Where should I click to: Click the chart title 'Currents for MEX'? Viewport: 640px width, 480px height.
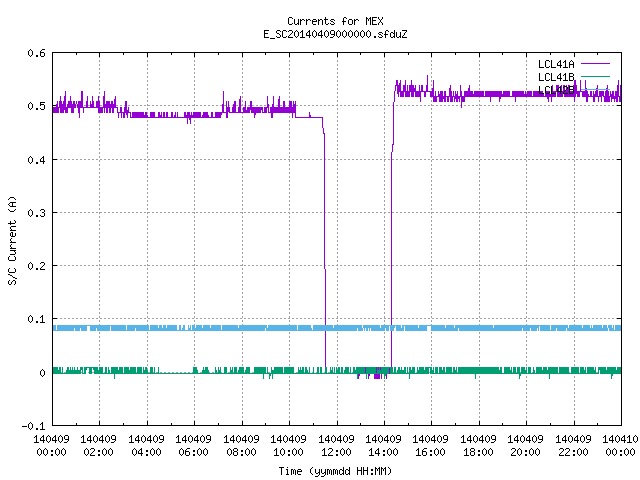(x=335, y=21)
